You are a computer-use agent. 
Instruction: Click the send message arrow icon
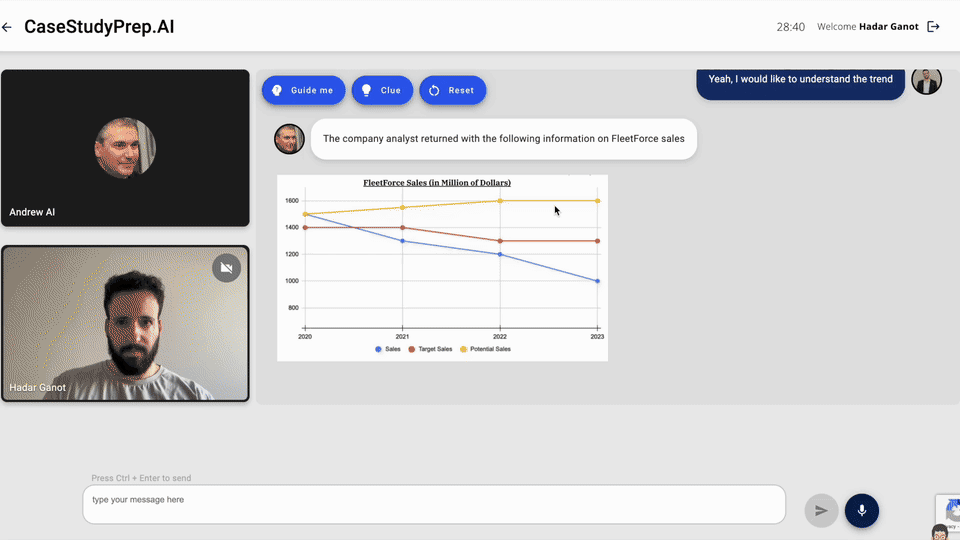pos(821,510)
